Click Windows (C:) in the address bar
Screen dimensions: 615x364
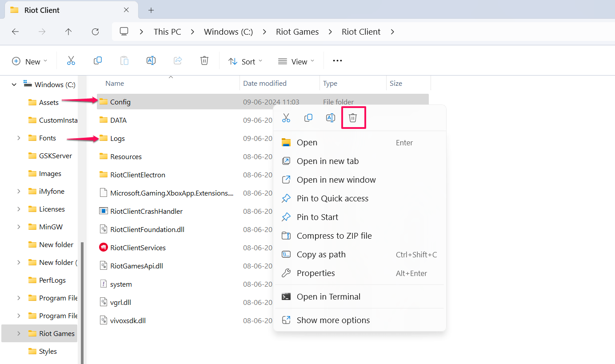coord(228,32)
